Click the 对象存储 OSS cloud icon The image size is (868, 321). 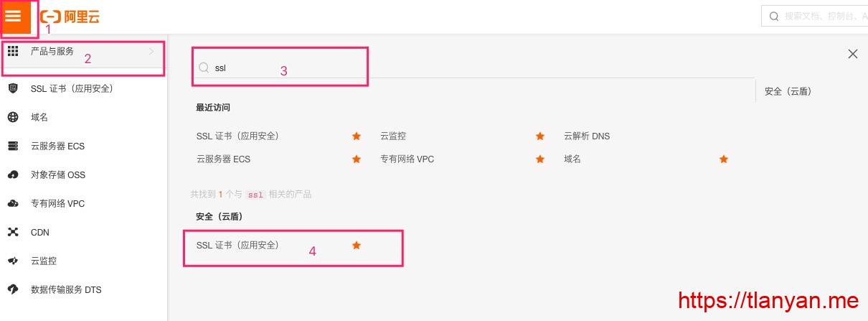click(x=13, y=175)
